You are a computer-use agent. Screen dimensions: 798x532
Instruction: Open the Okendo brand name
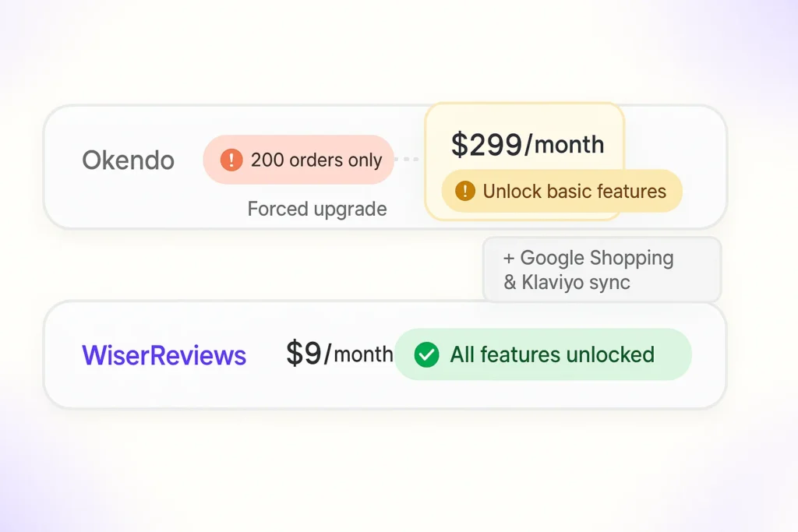129,160
